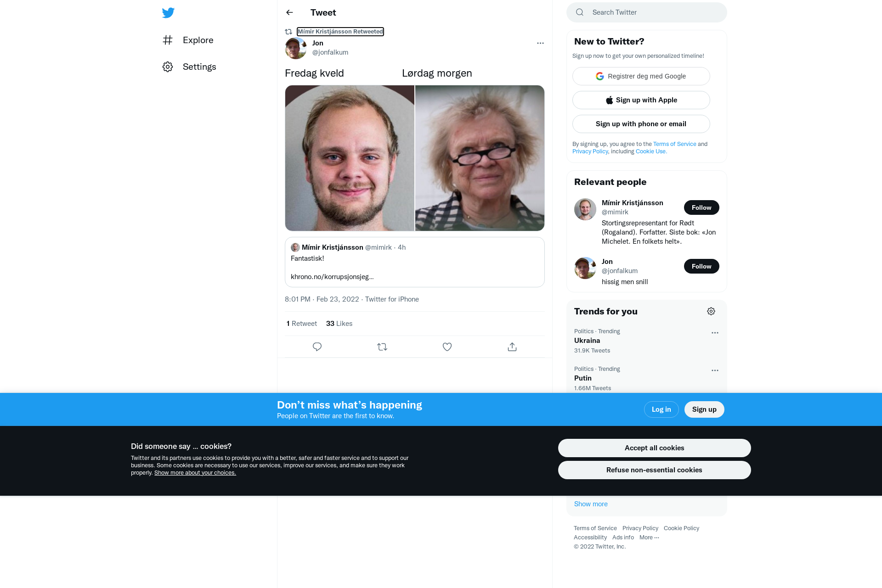Like the tweet with the heart icon

[x=447, y=347]
